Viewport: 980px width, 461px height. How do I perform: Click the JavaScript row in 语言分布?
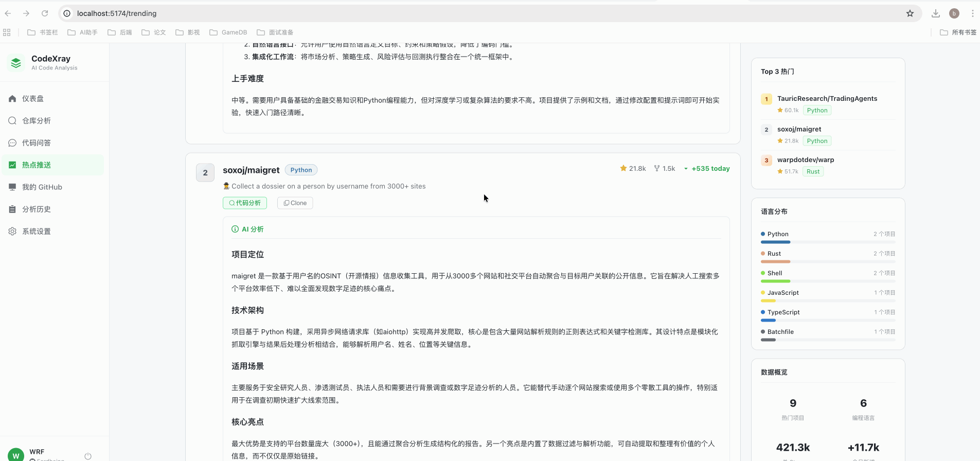(828, 296)
